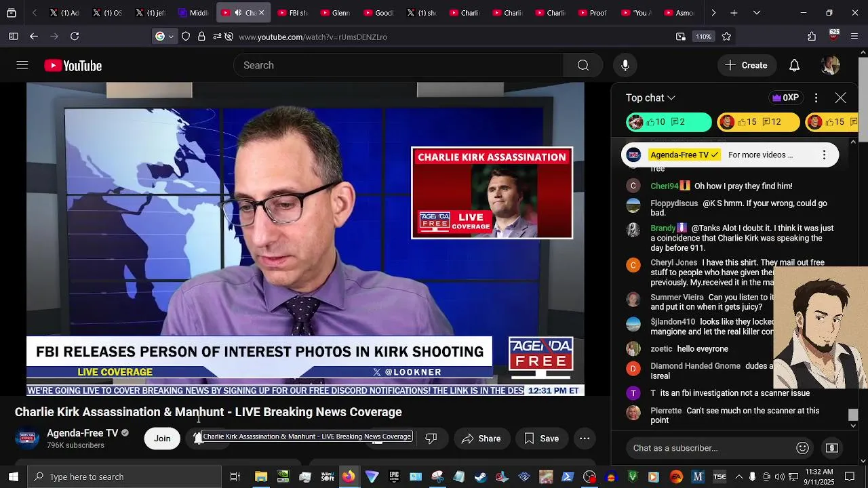
Task: Open the YouTube guide hamburger menu
Action: tap(22, 65)
